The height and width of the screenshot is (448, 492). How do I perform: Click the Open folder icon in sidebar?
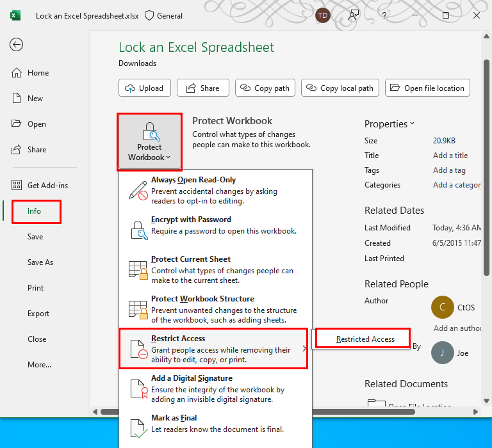16,124
